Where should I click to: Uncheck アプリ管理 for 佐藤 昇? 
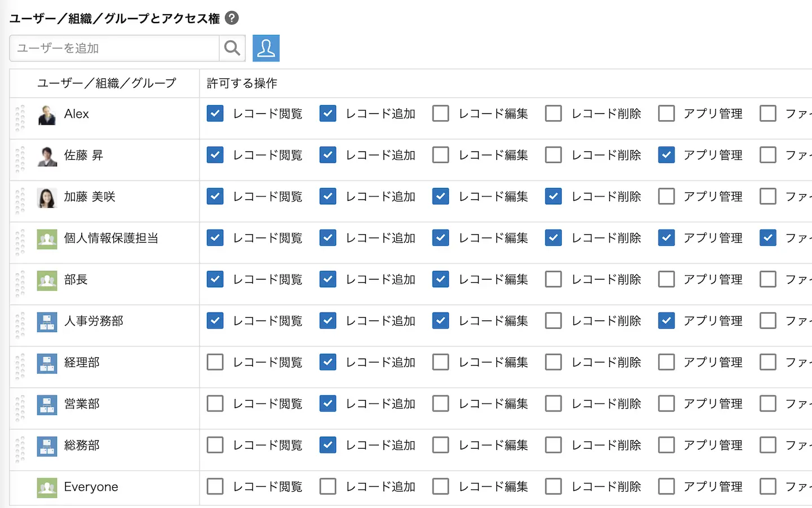[x=667, y=155]
